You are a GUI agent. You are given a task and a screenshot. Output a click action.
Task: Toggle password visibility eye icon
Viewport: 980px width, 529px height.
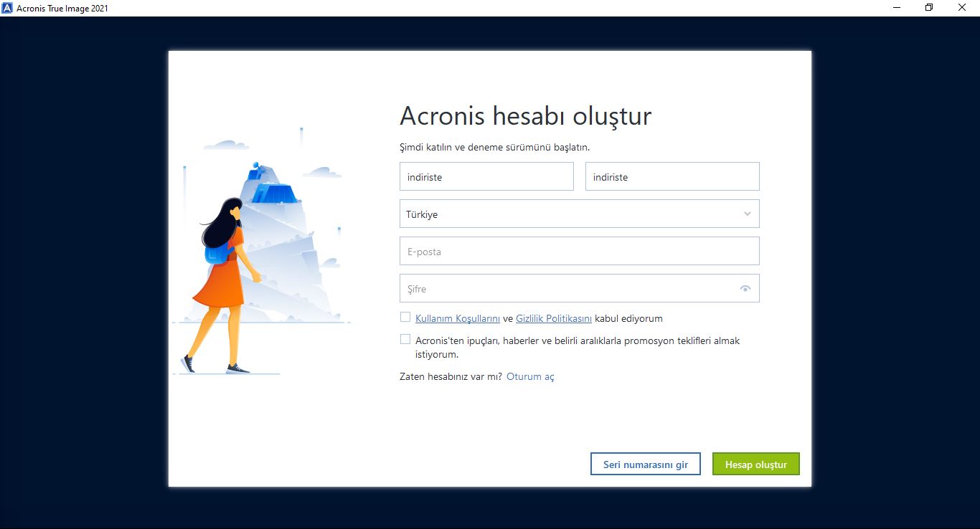pos(745,289)
